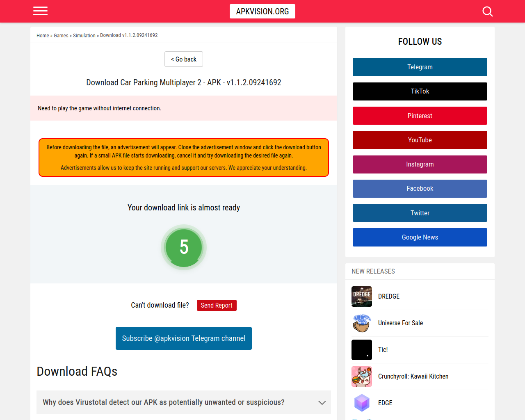Click the 'Can't download file?' text
The width and height of the screenshot is (525, 420).
click(160, 305)
